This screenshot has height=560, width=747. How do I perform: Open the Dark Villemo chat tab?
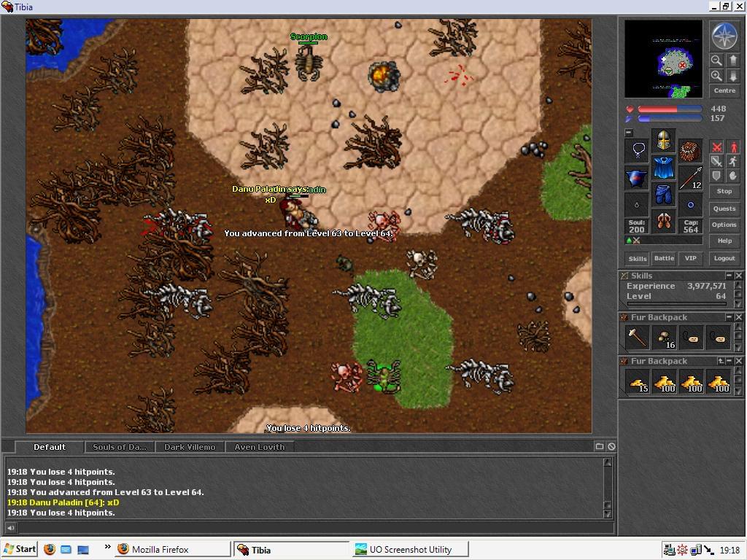tap(190, 447)
